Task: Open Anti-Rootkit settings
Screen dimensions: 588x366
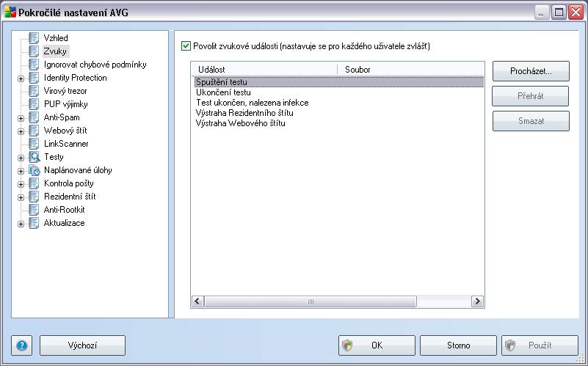Action: pyautogui.click(x=64, y=210)
